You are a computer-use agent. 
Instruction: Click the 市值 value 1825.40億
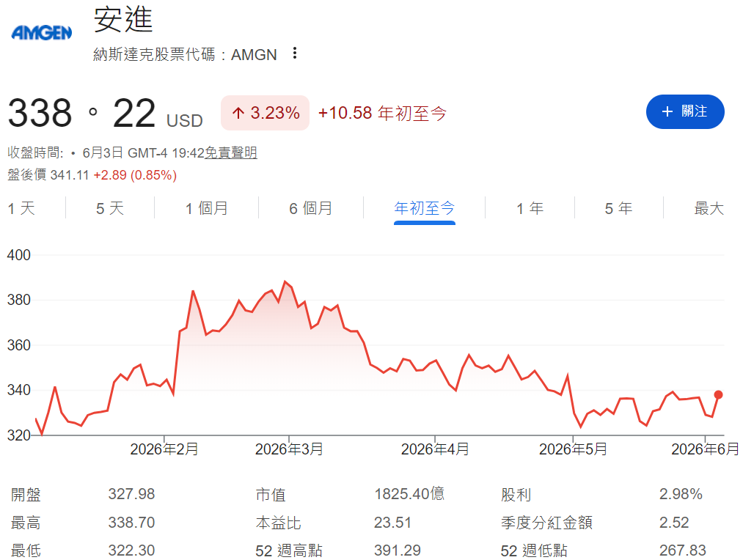tap(409, 494)
